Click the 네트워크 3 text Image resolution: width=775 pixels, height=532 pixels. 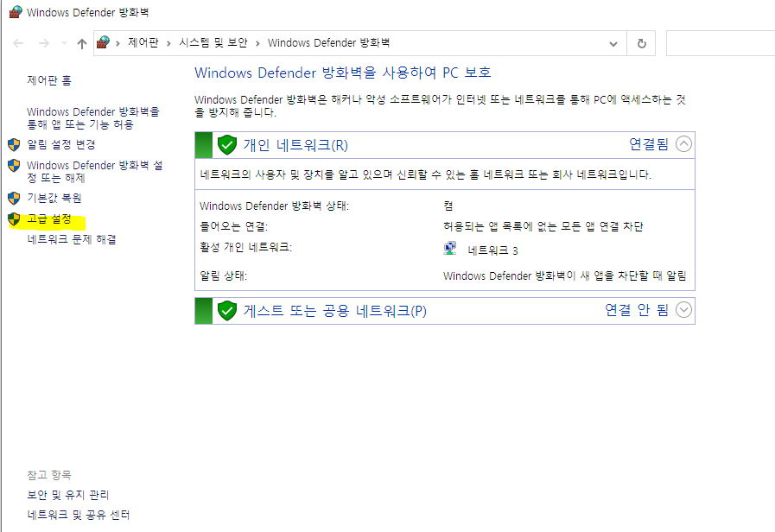click(492, 251)
